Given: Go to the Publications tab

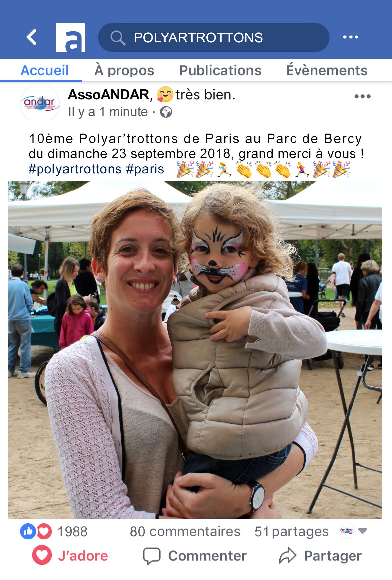Looking at the screenshot, I should [220, 70].
